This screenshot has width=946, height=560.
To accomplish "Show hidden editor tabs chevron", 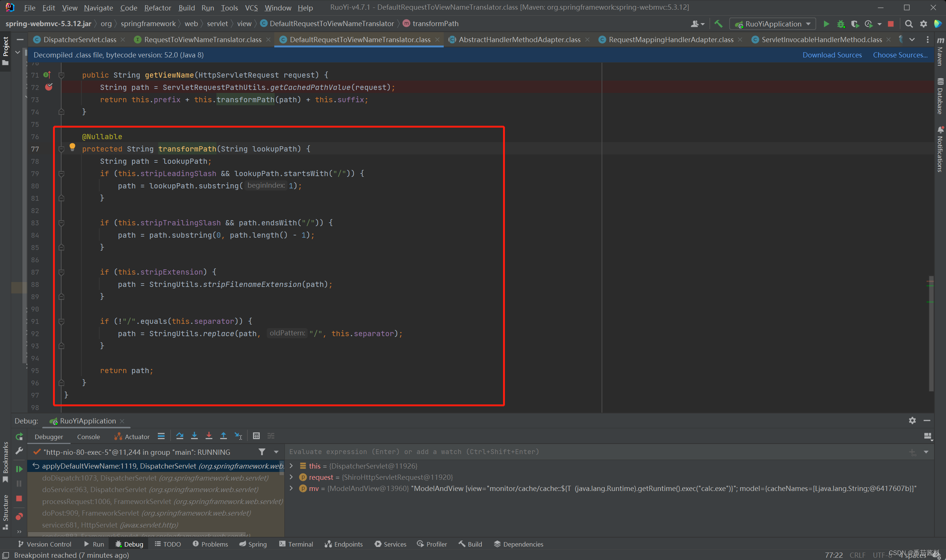I will (912, 40).
